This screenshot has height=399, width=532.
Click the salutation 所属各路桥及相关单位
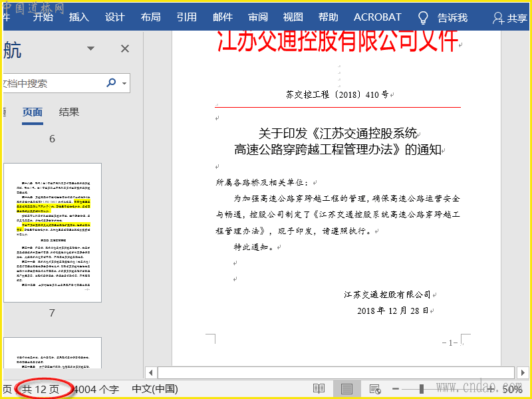point(262,182)
